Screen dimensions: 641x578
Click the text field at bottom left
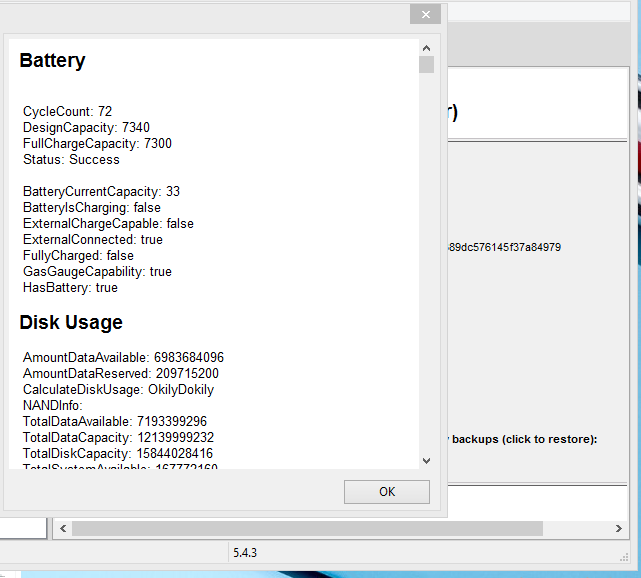coord(22,528)
